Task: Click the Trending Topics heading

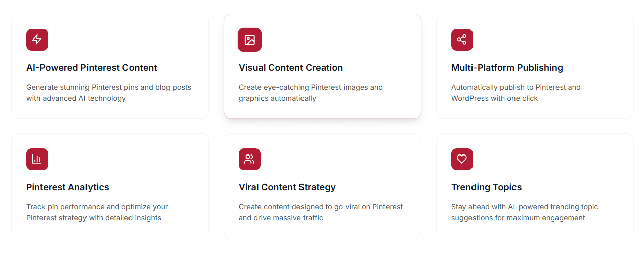Action: (x=486, y=187)
